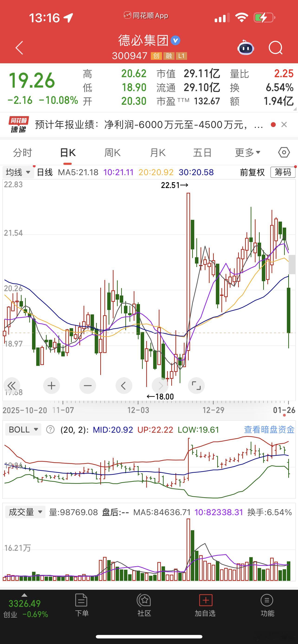Tap the MA5:21.18 moving average label

click(x=78, y=172)
